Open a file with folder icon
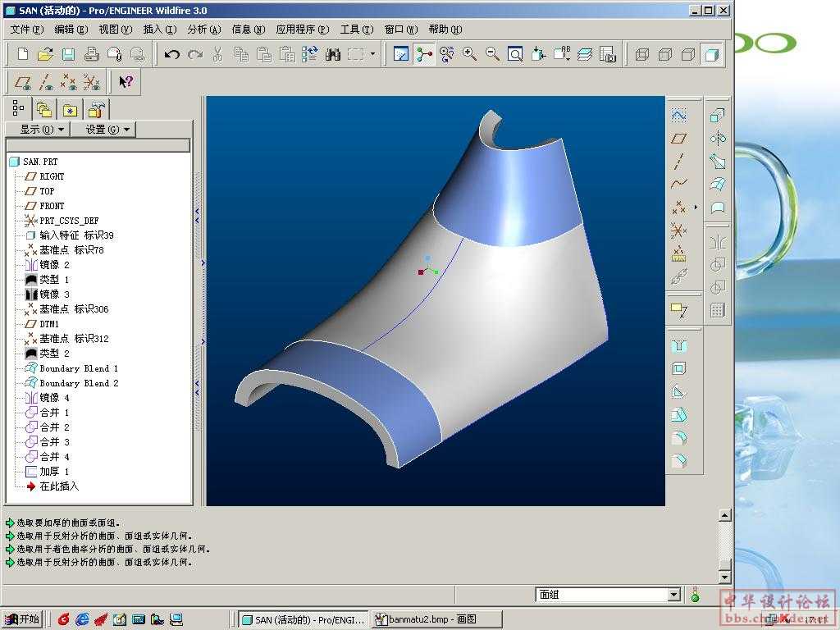The image size is (840, 630). click(x=46, y=54)
